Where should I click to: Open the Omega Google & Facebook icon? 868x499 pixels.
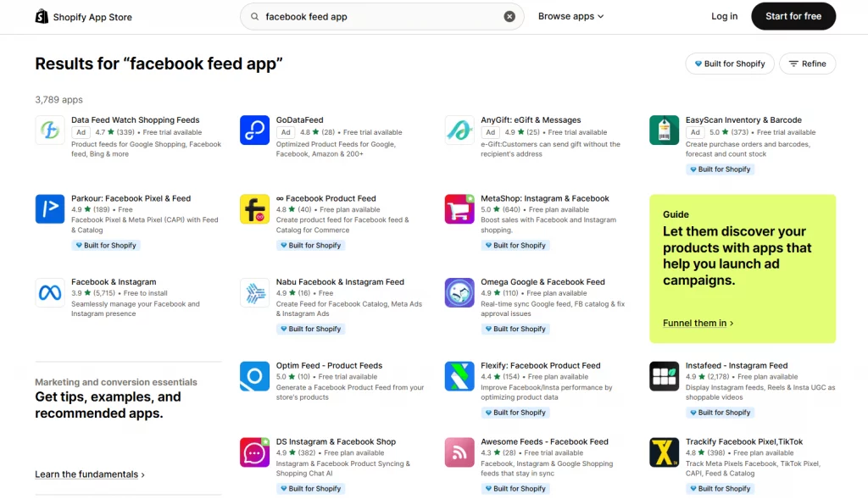(459, 292)
